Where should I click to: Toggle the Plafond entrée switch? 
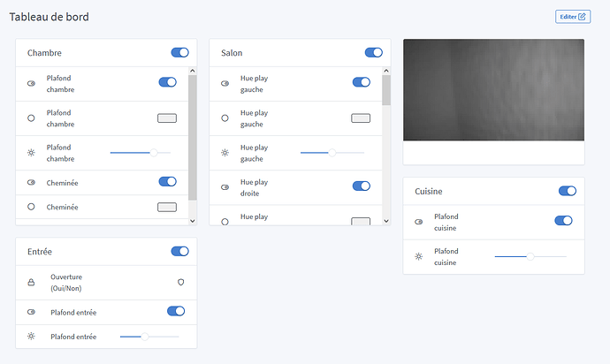[x=176, y=311]
